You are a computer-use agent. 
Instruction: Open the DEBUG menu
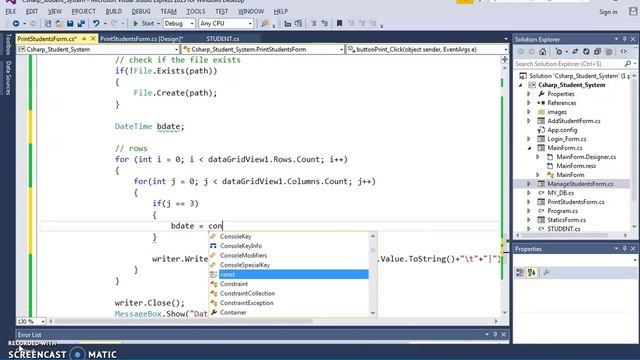[x=141, y=11]
